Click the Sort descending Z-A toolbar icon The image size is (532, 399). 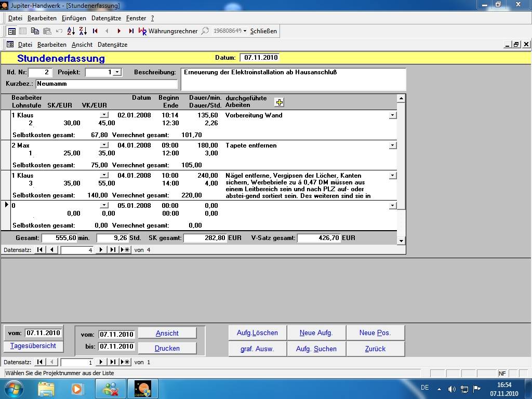pyautogui.click(x=83, y=31)
